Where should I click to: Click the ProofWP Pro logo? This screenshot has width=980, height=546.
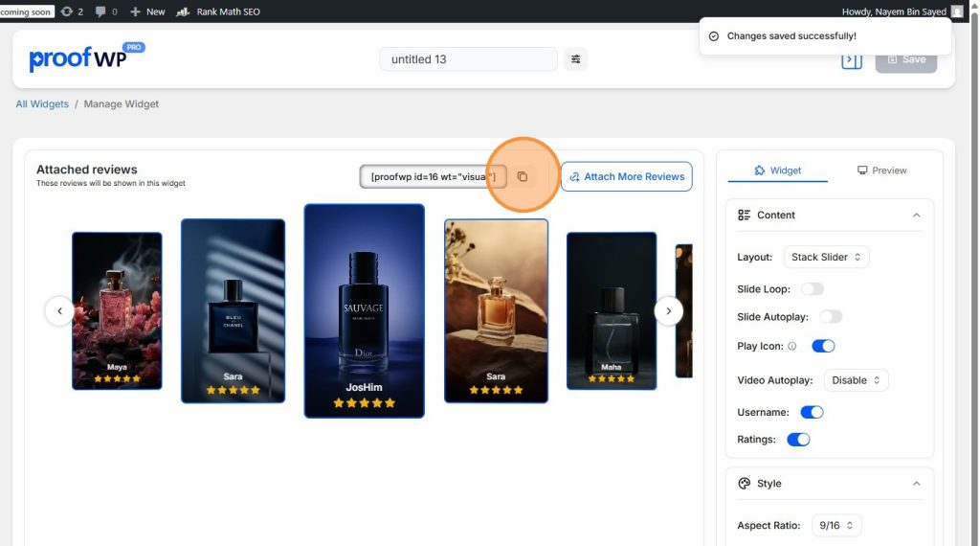click(x=87, y=57)
